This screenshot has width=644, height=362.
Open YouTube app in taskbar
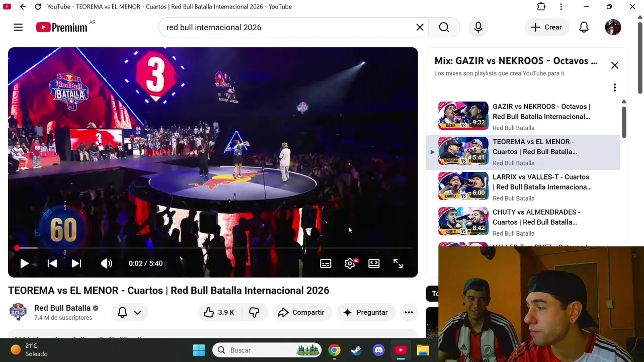pos(400,350)
